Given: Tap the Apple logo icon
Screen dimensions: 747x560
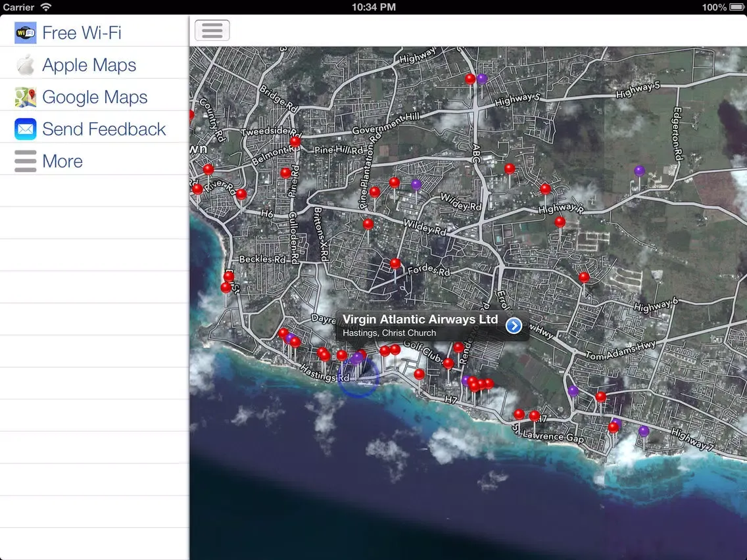Looking at the screenshot, I should [25, 65].
